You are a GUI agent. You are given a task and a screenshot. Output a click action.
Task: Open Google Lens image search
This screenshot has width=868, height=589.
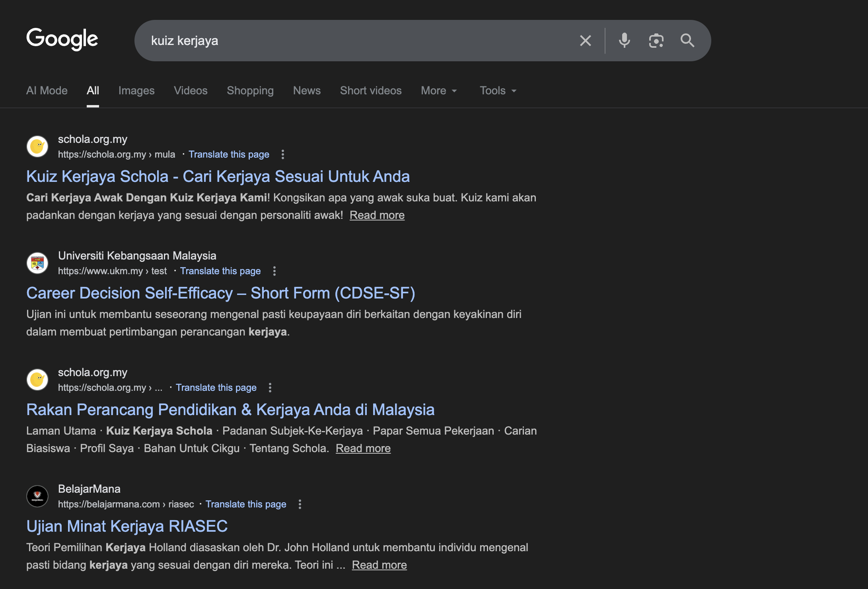click(x=656, y=40)
